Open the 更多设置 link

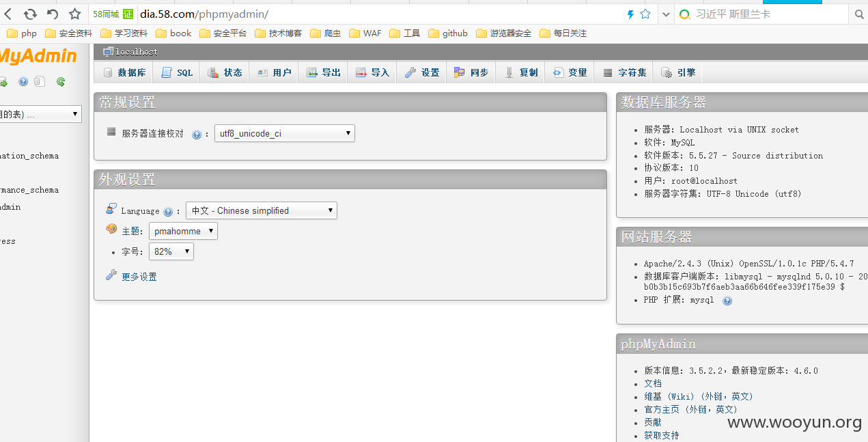click(x=139, y=277)
